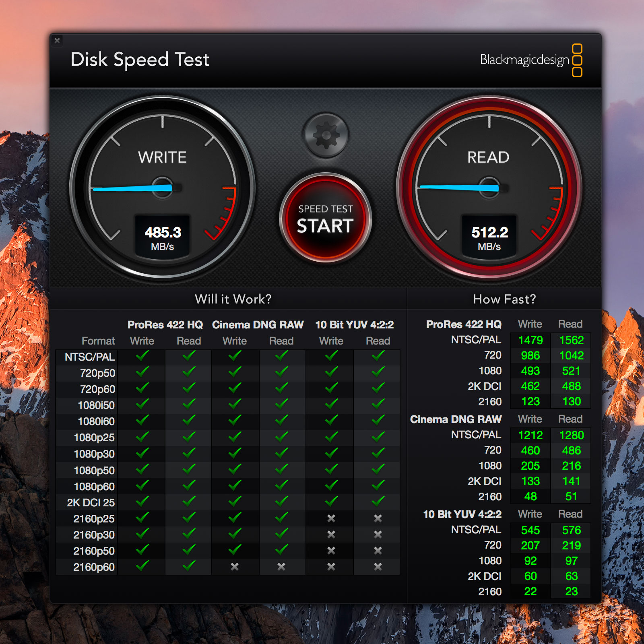Click ProRes NTSC/PAL write value 1479
Screen dimensions: 644x644
pos(530,341)
